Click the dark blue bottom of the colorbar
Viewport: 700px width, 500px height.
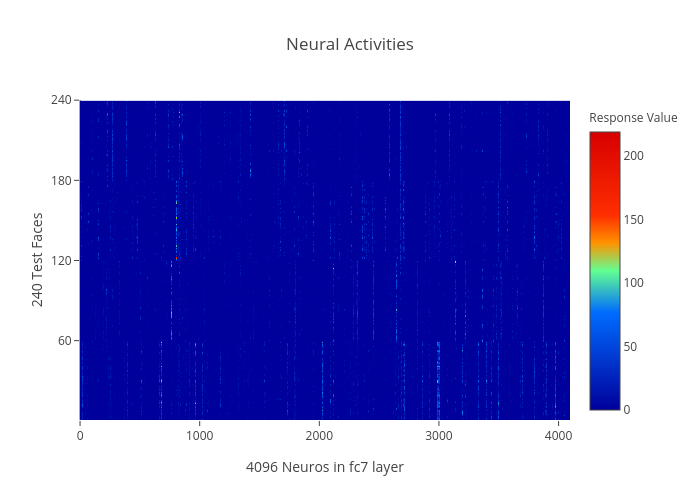pos(604,400)
